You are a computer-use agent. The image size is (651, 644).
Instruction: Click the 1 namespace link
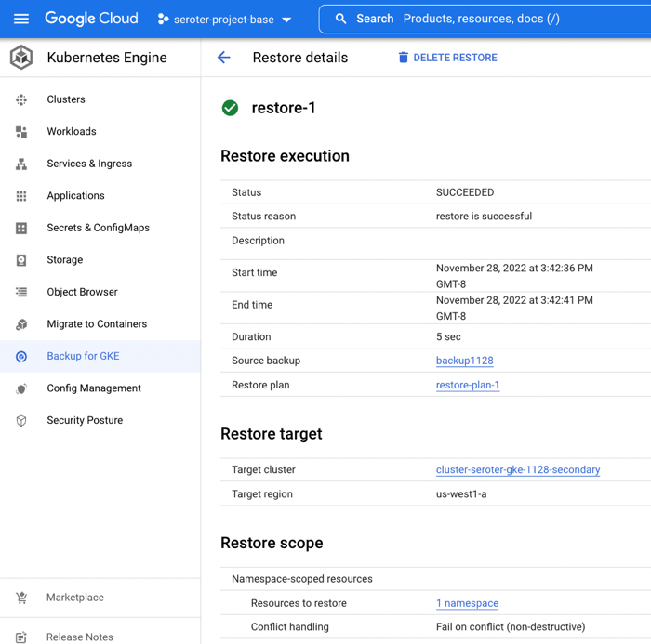(467, 603)
